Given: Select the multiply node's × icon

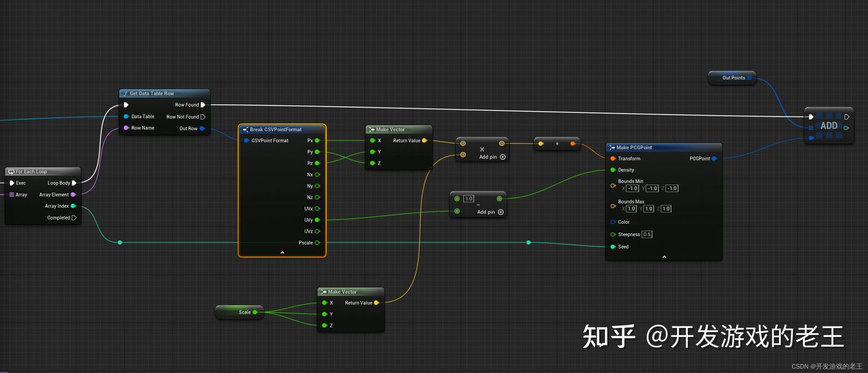Looking at the screenshot, I should point(482,149).
